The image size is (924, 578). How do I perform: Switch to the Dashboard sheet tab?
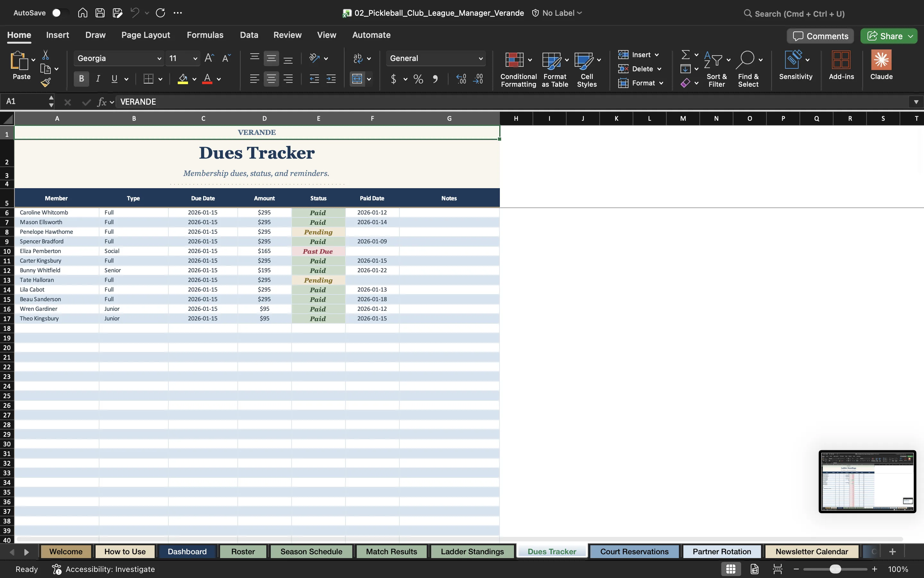point(187,552)
